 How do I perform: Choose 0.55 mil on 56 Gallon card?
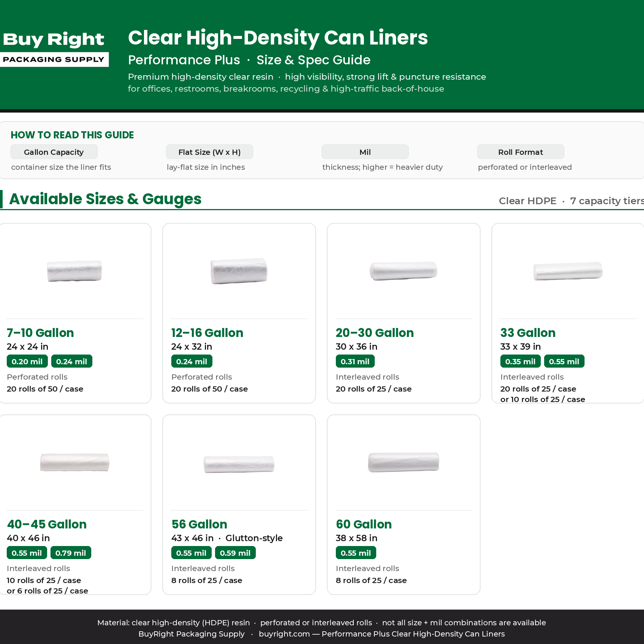coord(191,553)
